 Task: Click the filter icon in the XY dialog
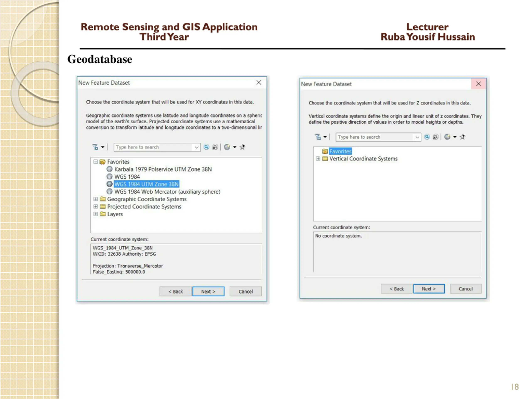(x=95, y=147)
